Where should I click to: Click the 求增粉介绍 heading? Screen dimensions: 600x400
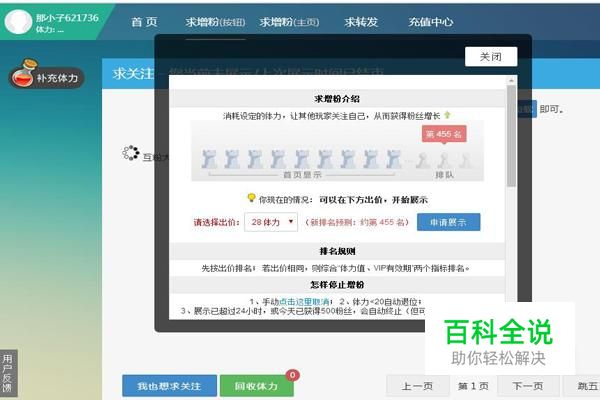(x=337, y=99)
